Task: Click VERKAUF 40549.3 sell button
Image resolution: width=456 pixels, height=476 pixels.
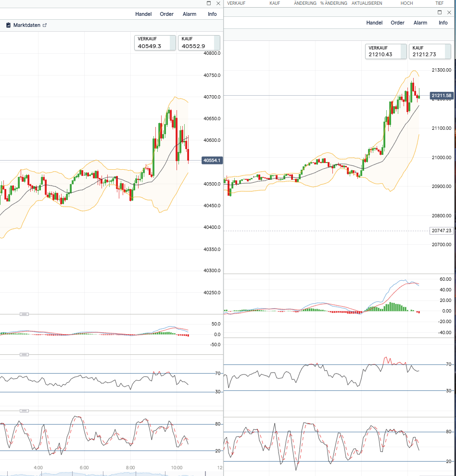Action: point(155,43)
